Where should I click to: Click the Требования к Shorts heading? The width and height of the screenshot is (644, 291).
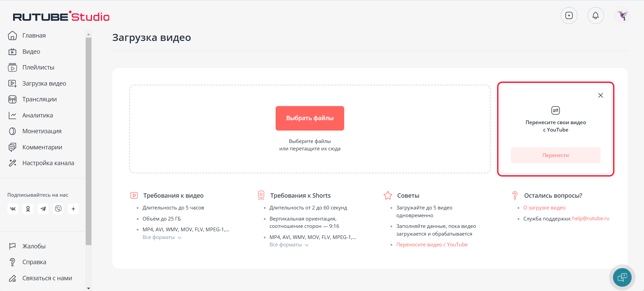click(300, 196)
